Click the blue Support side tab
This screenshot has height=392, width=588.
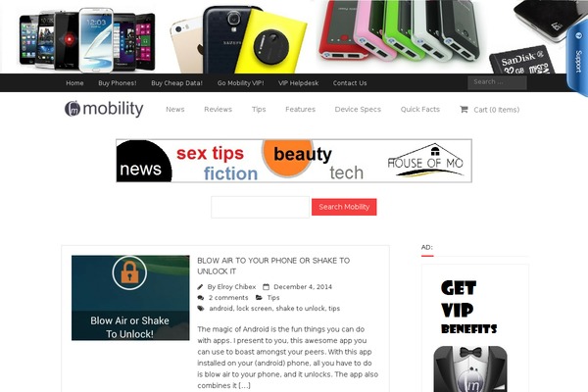[577, 59]
